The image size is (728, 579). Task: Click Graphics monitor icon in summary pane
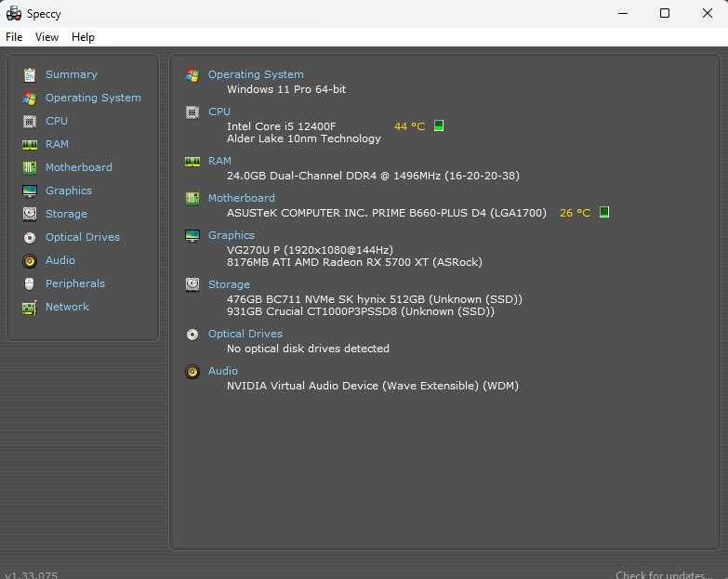[192, 236]
